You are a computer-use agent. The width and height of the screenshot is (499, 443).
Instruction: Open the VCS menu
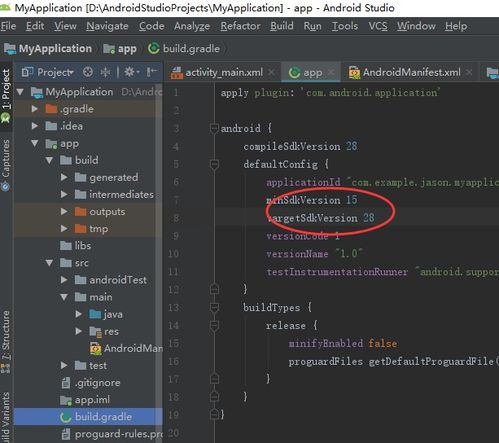click(x=378, y=26)
